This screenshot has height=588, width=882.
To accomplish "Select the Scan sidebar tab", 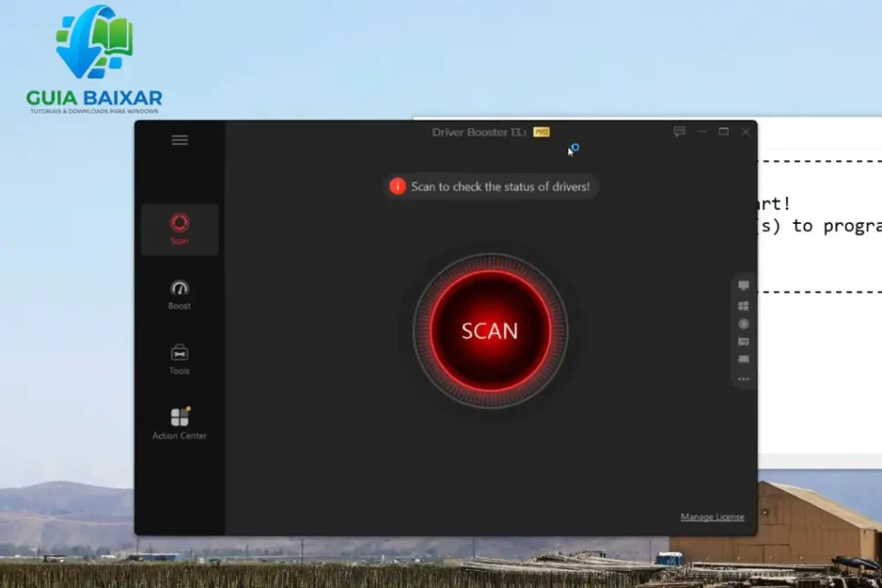I will point(179,229).
